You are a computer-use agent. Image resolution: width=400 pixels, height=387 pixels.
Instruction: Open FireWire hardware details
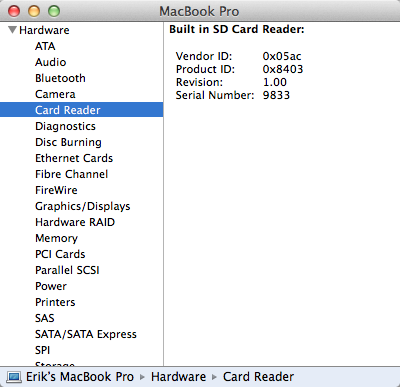point(56,190)
